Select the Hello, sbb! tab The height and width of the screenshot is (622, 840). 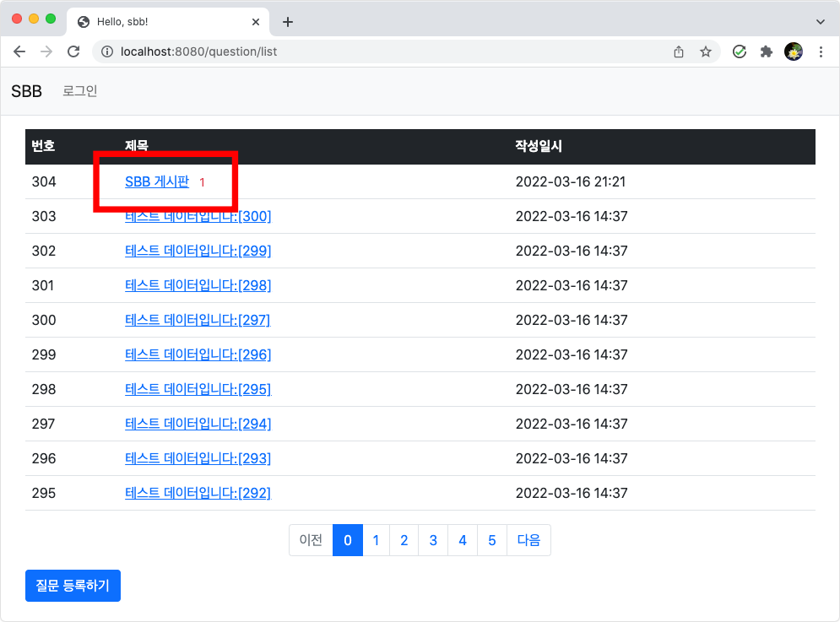pyautogui.click(x=168, y=22)
